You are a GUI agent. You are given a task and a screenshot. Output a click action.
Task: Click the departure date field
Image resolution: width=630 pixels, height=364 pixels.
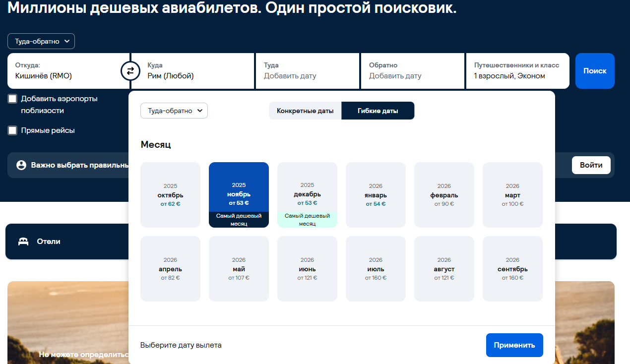tap(307, 71)
